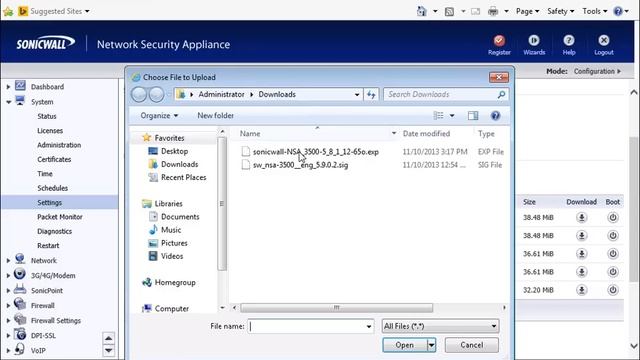Click the browser Favorites star icon

[x=8, y=11]
